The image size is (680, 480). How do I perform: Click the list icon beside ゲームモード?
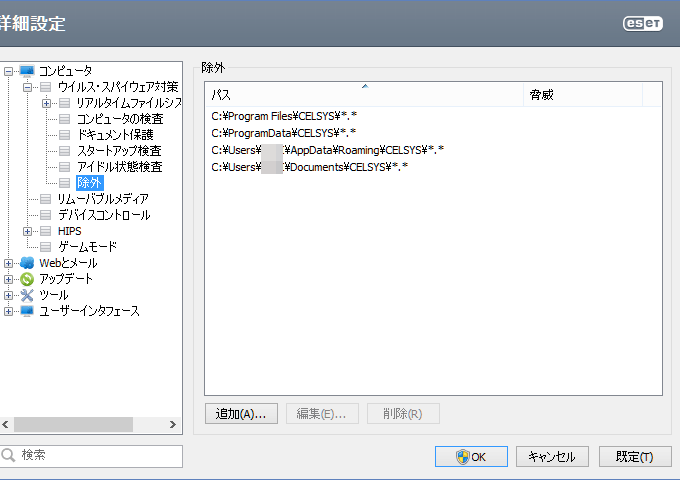(x=46, y=247)
